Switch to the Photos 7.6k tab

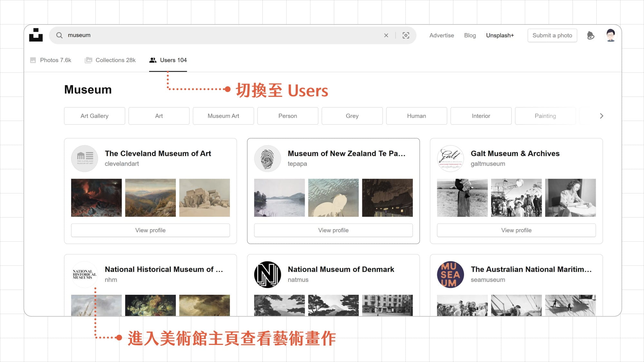51,60
